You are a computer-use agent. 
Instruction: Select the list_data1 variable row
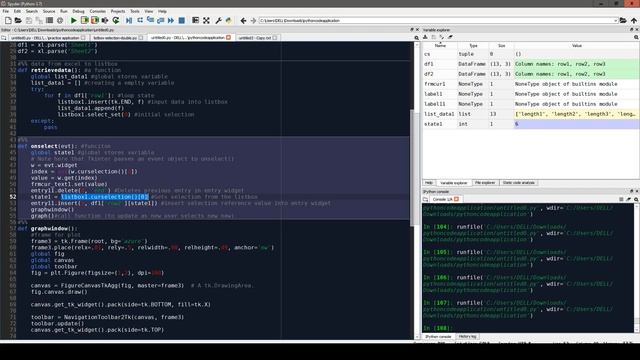[531, 114]
